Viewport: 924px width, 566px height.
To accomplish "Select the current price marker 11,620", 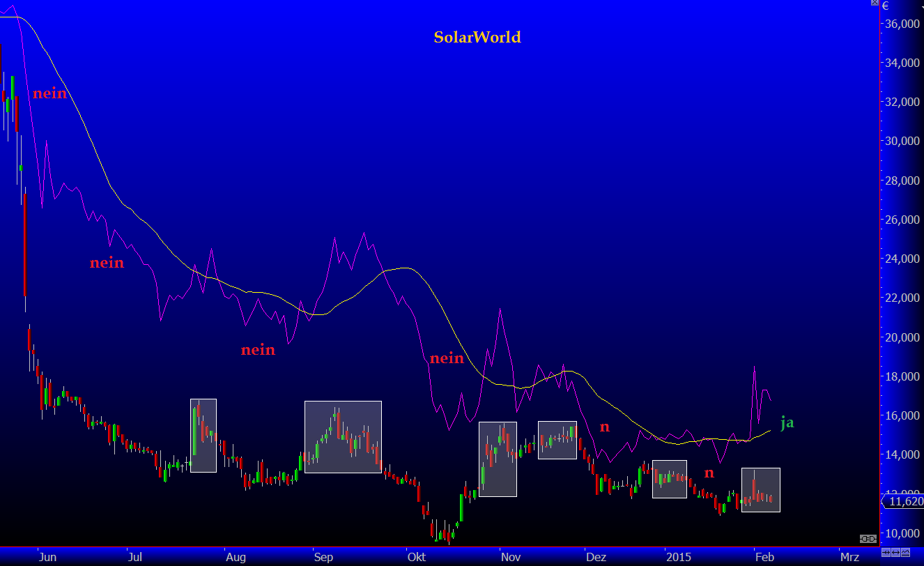I will click(x=903, y=500).
